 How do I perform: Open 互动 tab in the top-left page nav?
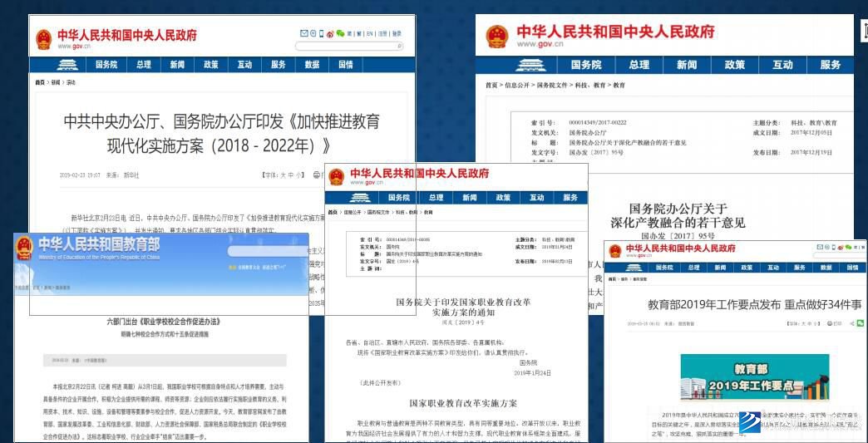coord(244,65)
